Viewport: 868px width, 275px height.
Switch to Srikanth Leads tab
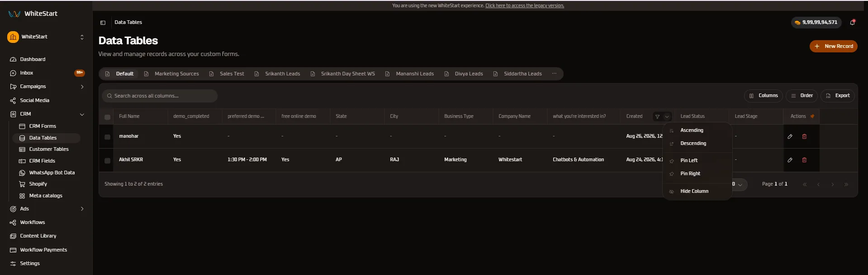[277, 74]
